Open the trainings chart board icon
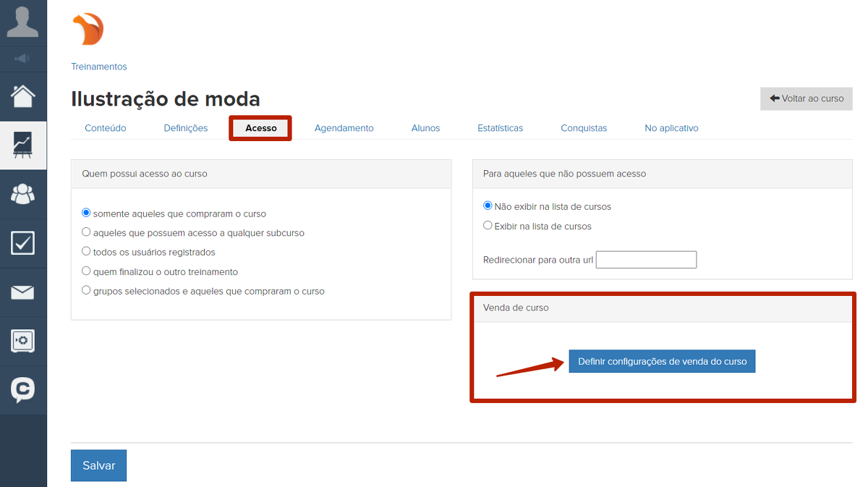The height and width of the screenshot is (487, 868). click(22, 145)
